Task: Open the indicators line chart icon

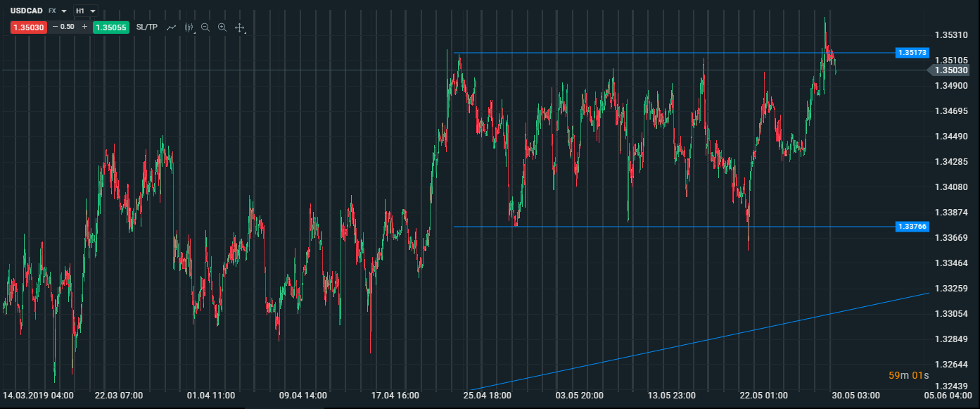Action: point(171,27)
